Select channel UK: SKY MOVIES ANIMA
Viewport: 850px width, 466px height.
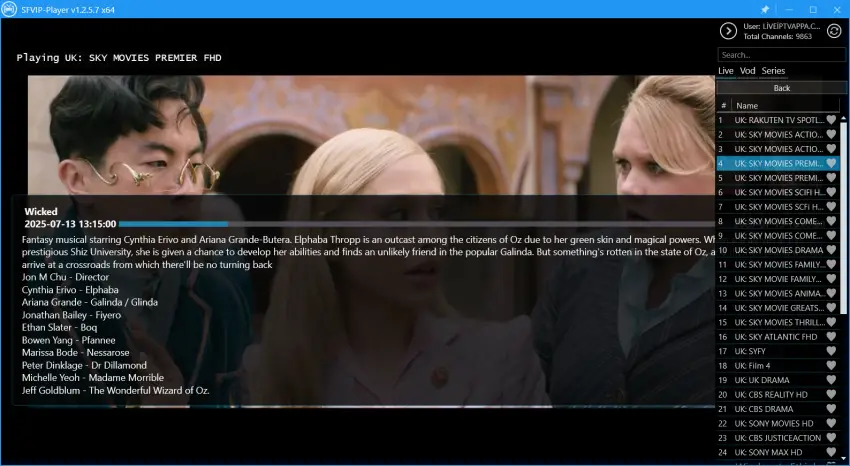click(778, 293)
